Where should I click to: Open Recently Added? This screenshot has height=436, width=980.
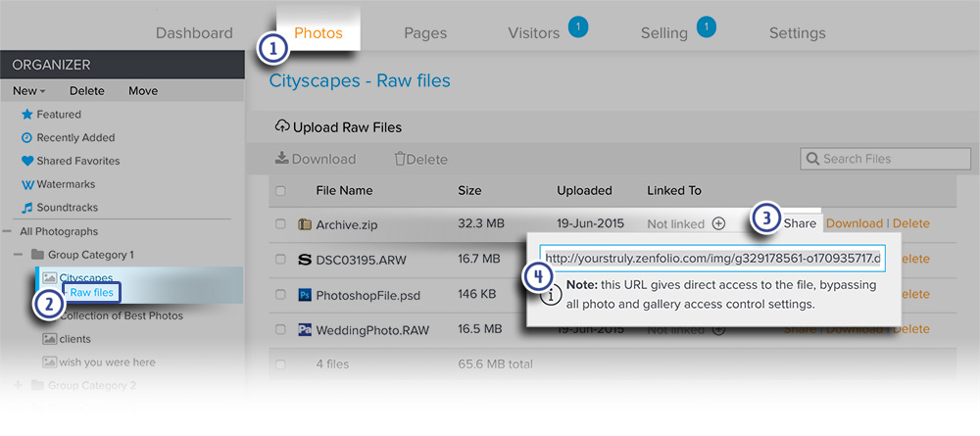pos(75,137)
